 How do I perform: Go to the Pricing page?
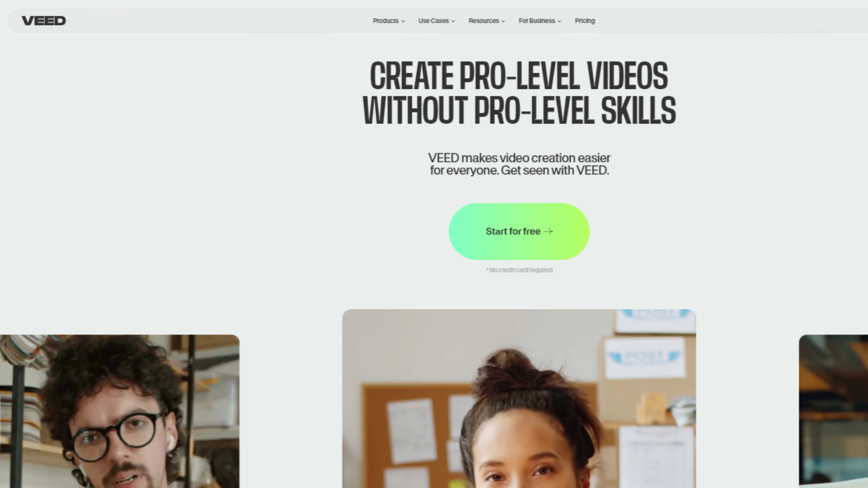(x=585, y=21)
